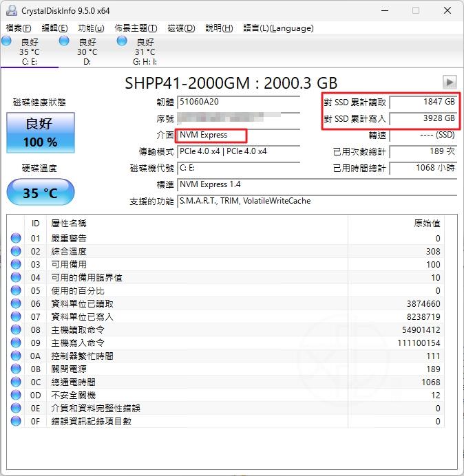Image resolution: width=464 pixels, height=476 pixels.
Task: Click the blue orb for attribute 01 嚴重警告
Action: click(x=16, y=238)
